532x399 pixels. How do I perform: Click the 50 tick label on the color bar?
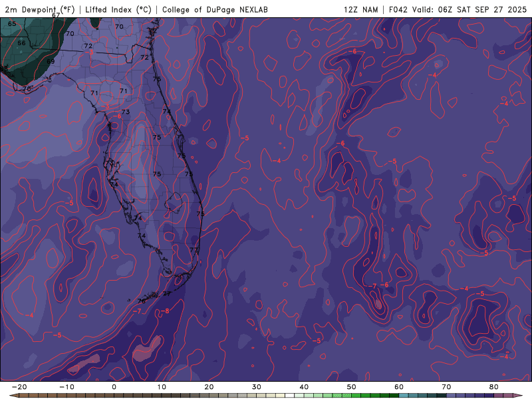tap(352, 387)
